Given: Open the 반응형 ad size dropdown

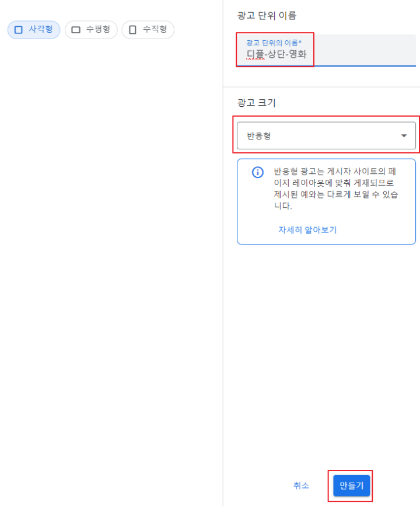Looking at the screenshot, I should point(326,135).
